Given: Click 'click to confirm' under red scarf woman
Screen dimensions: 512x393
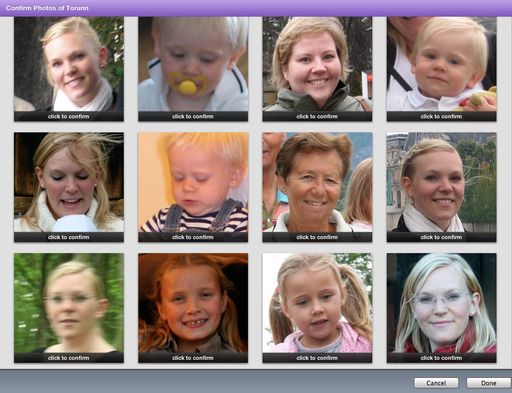Looking at the screenshot, I should click(x=441, y=358).
